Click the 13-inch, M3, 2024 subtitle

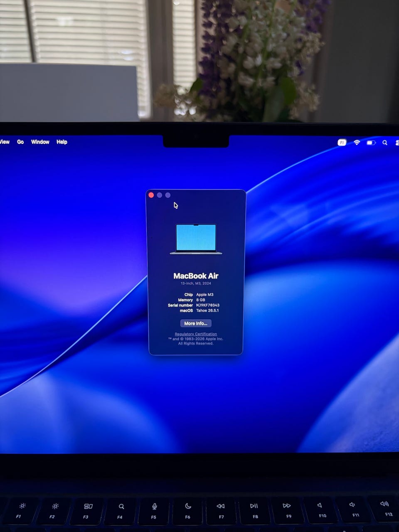[x=196, y=283]
